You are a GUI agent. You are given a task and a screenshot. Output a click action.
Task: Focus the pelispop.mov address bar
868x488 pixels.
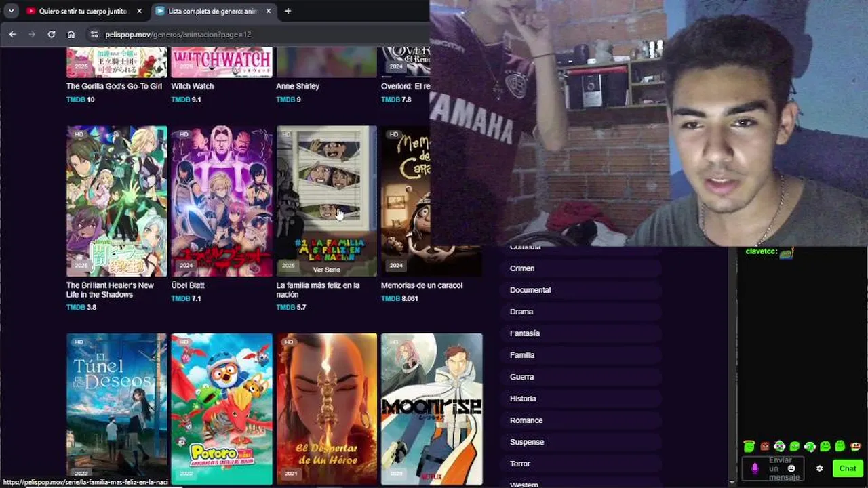click(178, 34)
